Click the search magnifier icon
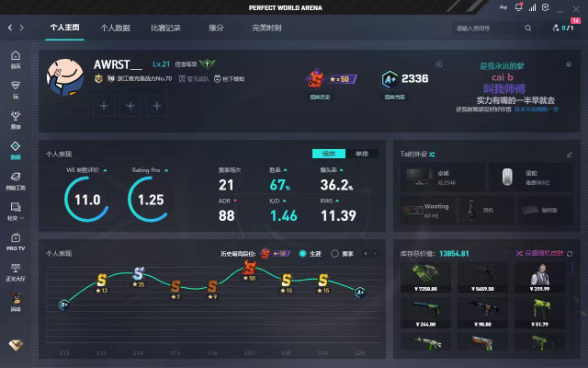This screenshot has height=368, width=588. tap(528, 28)
